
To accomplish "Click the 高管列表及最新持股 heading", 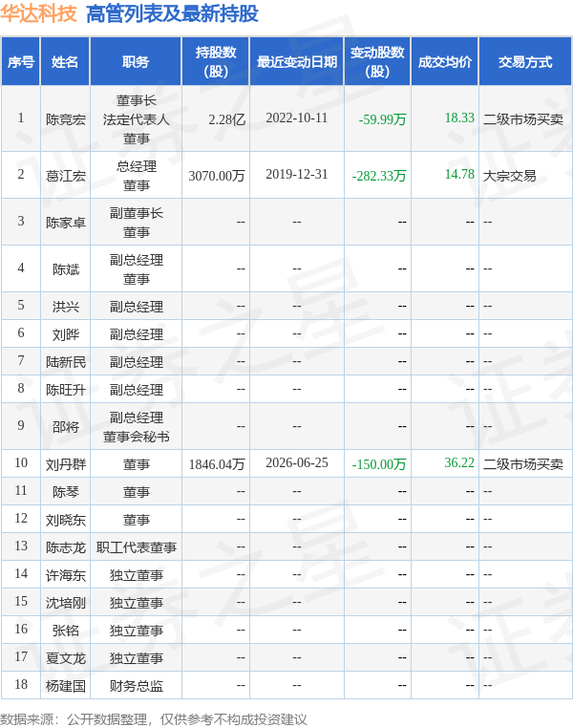I will [x=172, y=13].
